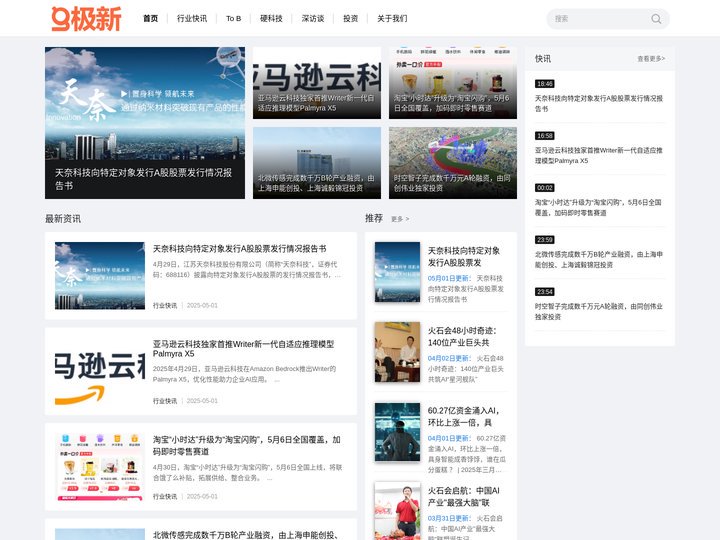
Task: Open recommended article 60.27亿资金涌入AI
Action: click(463, 416)
